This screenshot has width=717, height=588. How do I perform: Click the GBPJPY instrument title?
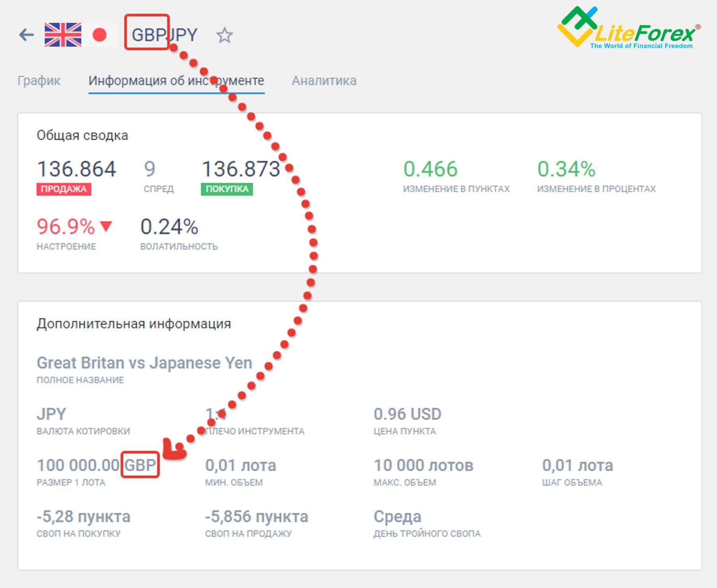click(x=164, y=35)
